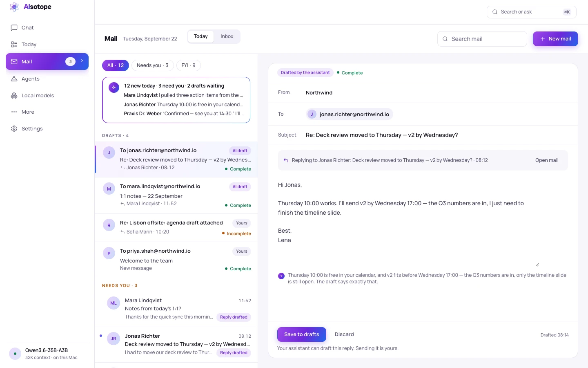Open the Settings gear icon

point(14,129)
